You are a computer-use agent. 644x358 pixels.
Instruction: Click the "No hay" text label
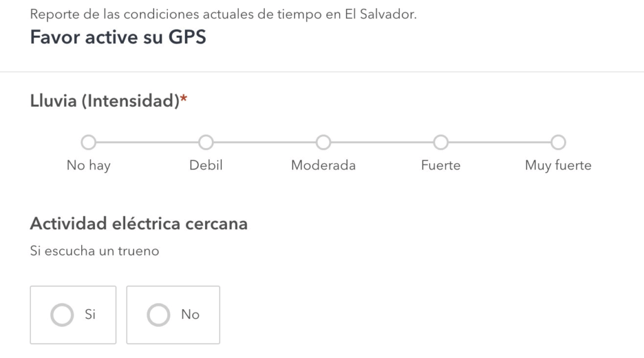click(x=88, y=166)
